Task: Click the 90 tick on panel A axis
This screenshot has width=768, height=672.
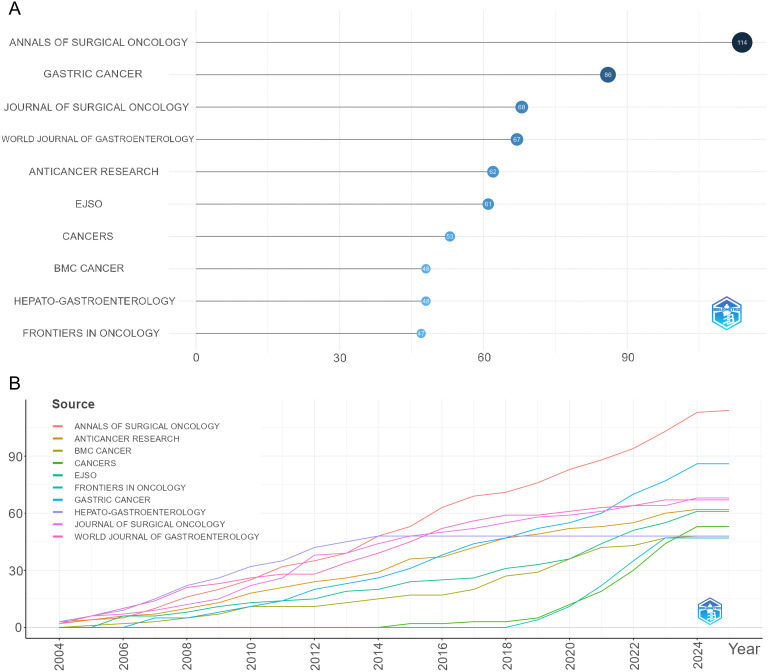Action: (x=627, y=358)
